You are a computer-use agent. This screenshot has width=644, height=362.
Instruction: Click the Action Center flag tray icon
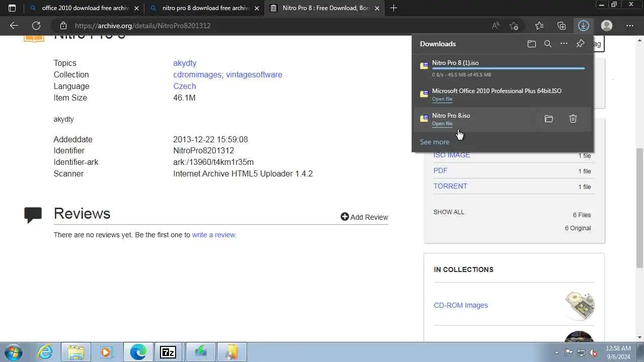point(569,352)
